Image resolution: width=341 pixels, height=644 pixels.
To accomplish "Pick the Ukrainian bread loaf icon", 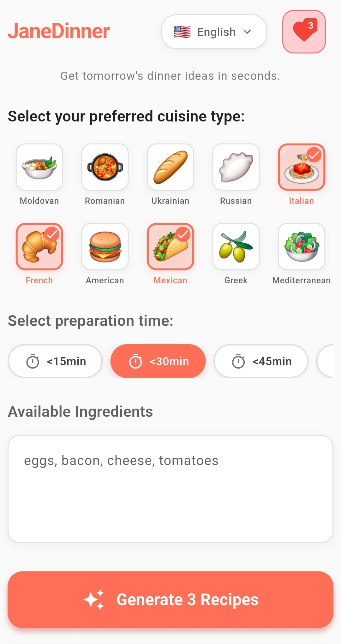I will pos(170,167).
